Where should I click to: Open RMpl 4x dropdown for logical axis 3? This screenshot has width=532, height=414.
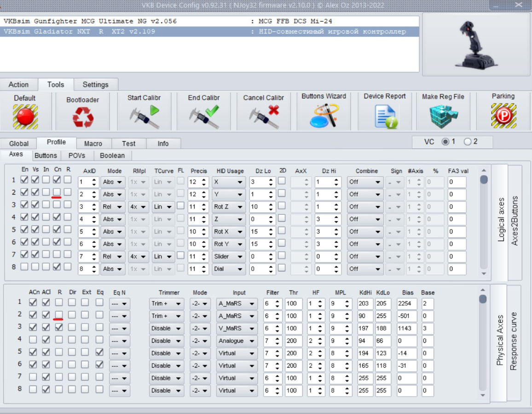point(139,207)
